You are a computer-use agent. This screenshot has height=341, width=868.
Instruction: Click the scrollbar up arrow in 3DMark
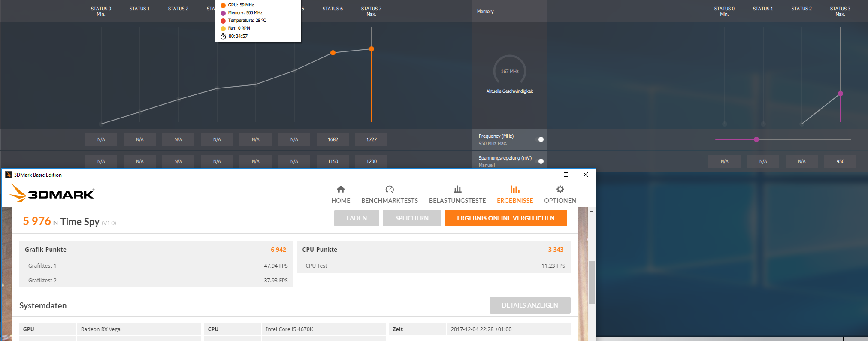point(592,211)
